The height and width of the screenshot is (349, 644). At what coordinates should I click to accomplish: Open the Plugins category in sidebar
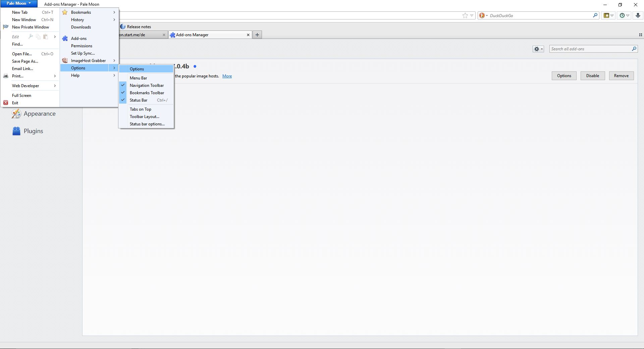point(33,131)
